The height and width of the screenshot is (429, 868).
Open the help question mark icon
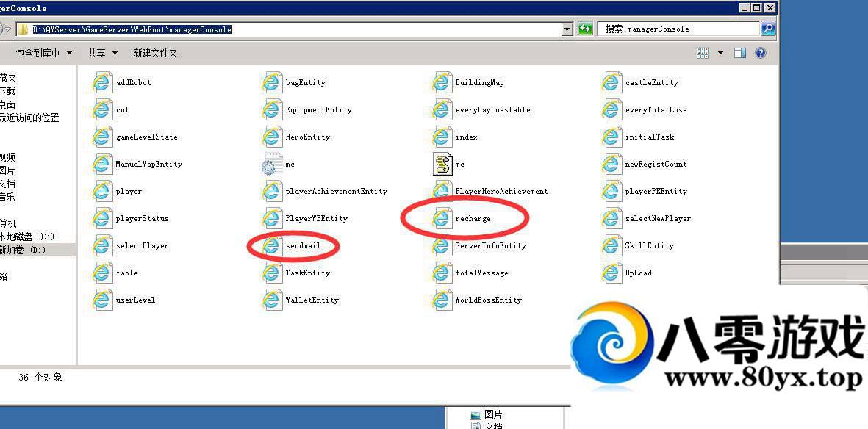pos(761,53)
